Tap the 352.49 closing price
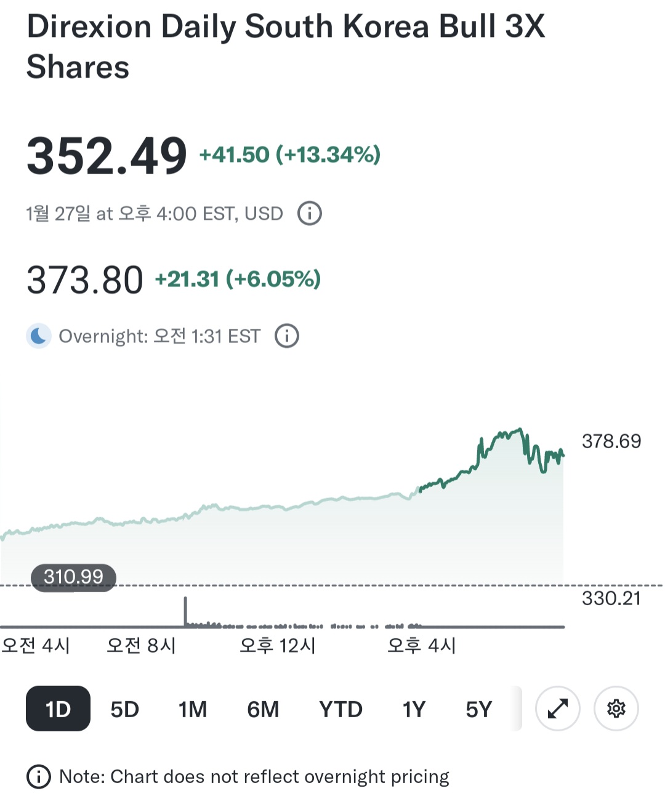Viewport: 665px width, 812px height. 107,156
